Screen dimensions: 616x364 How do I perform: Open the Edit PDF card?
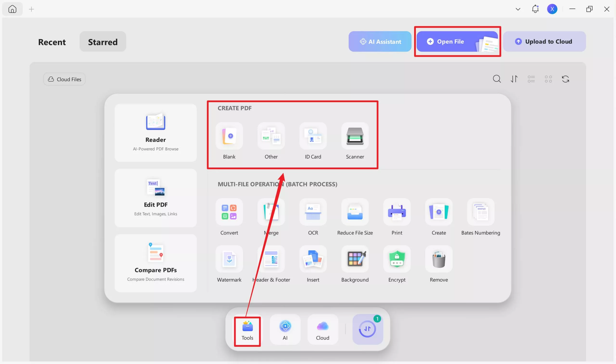[x=155, y=198]
